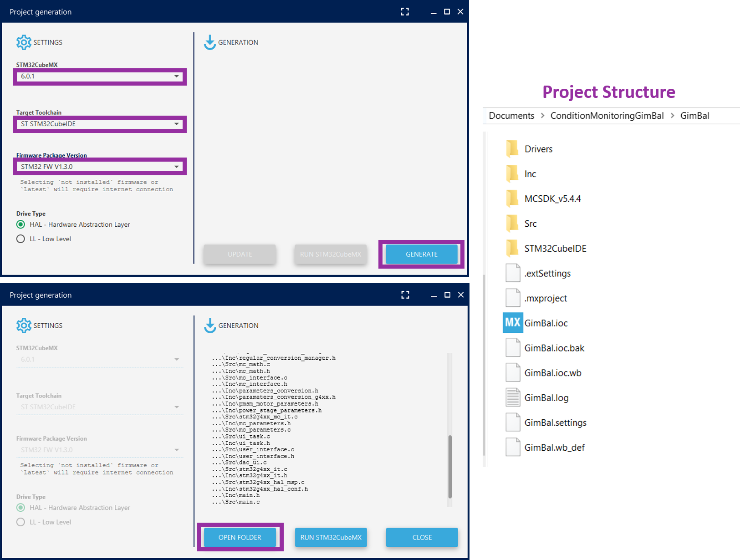Click log line ...\Inc\main.h

[x=235, y=495]
